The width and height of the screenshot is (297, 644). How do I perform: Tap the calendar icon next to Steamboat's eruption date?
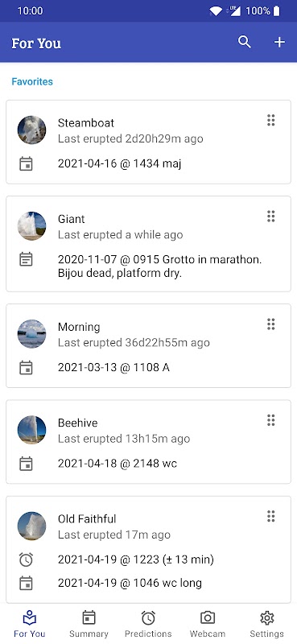[x=26, y=164]
